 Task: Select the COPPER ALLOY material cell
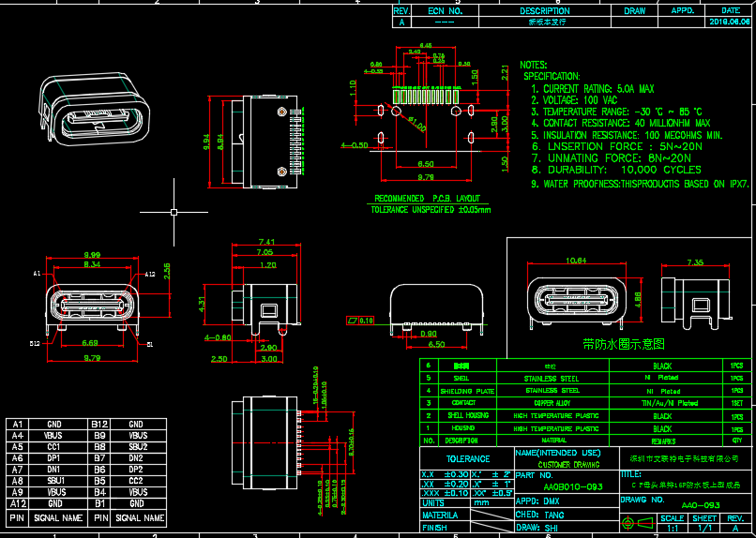[x=551, y=401]
